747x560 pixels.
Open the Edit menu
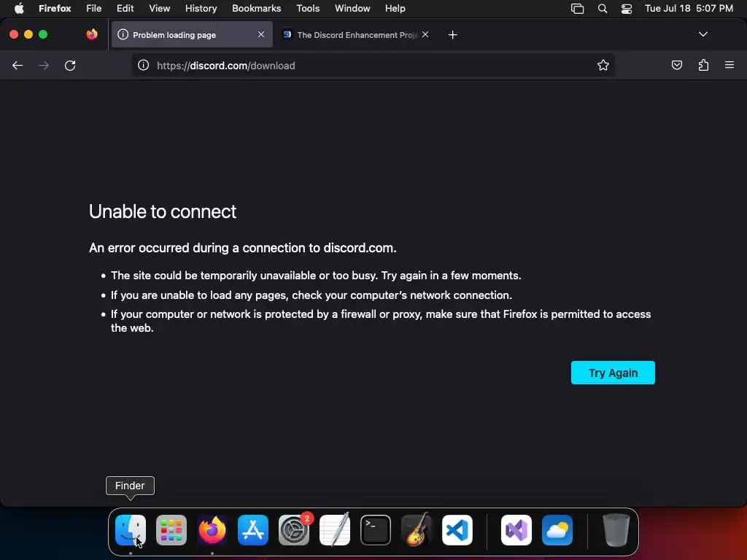pos(125,9)
